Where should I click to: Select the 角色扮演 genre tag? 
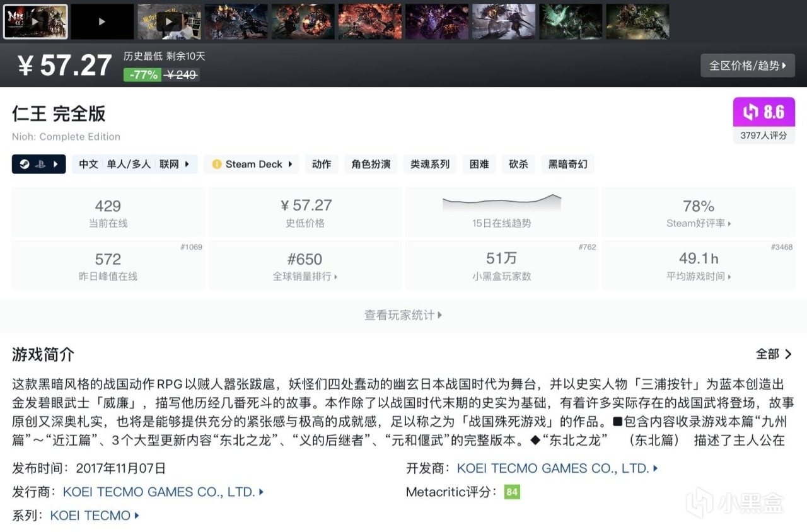coord(371,164)
